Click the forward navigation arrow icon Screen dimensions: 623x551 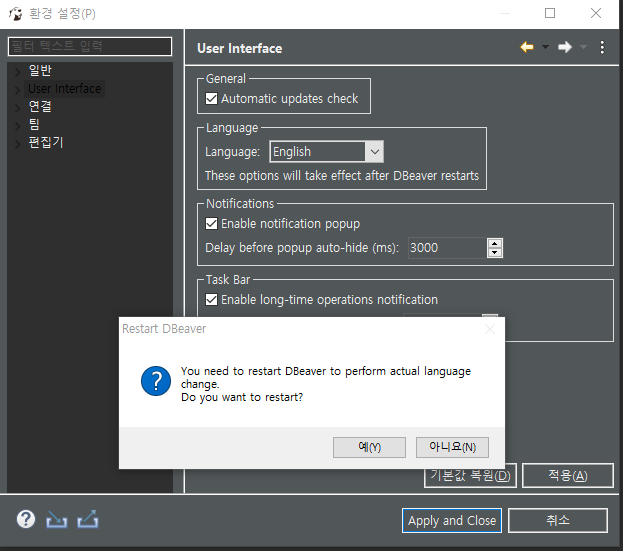point(565,47)
